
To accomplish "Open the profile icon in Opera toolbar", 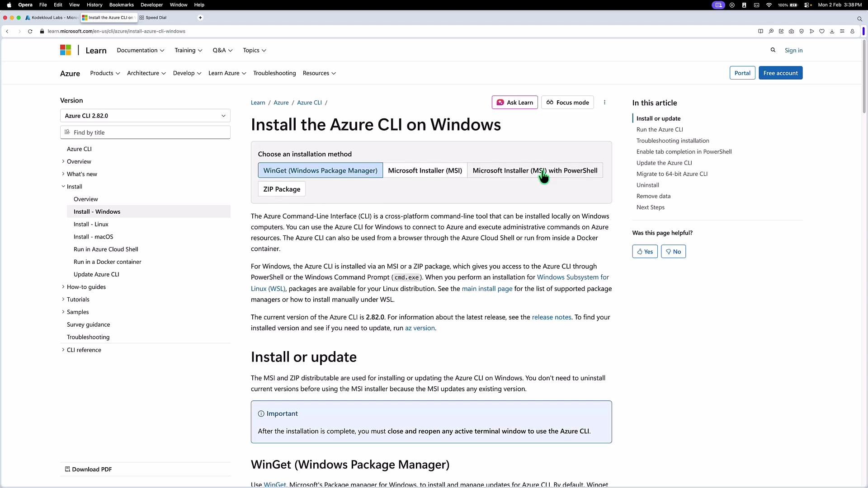I will pyautogui.click(x=852, y=31).
